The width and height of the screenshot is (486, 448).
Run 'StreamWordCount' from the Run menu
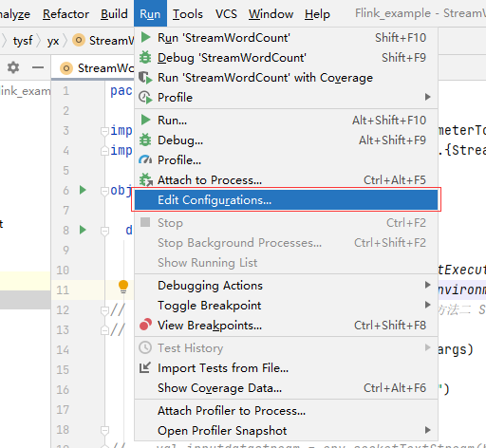286,38
